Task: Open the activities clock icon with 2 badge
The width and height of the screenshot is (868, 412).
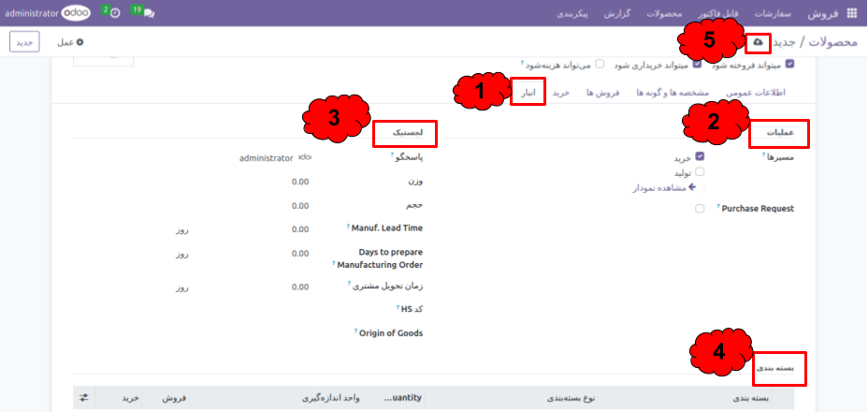Action: (115, 14)
